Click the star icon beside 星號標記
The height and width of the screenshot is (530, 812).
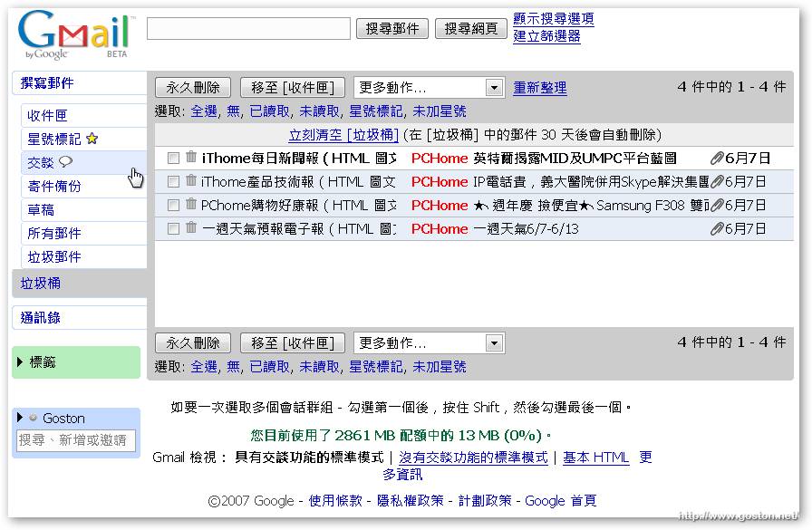(x=92, y=139)
